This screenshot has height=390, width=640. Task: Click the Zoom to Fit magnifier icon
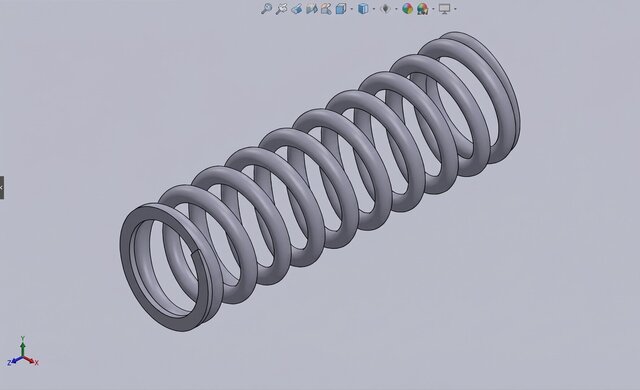(x=267, y=9)
